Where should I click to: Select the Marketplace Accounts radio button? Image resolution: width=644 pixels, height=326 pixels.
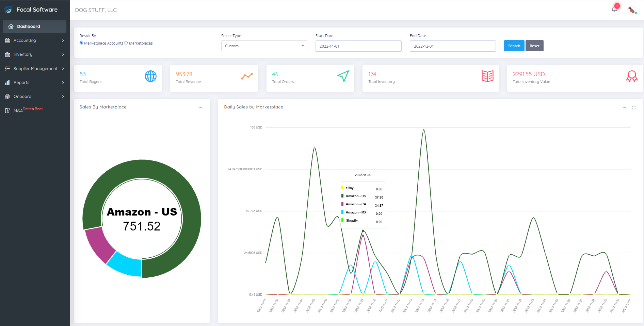pos(81,43)
